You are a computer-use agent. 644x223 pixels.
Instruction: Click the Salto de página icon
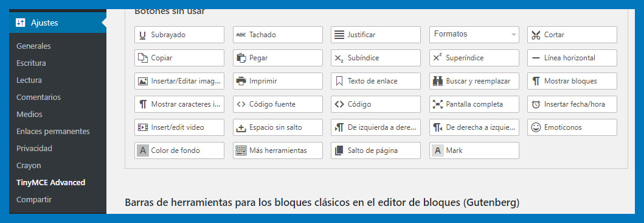coord(339,150)
